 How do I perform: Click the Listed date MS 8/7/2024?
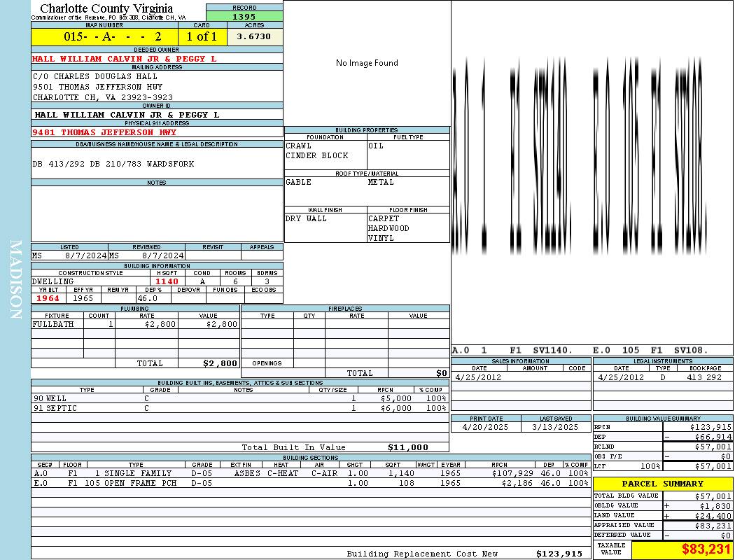69,255
